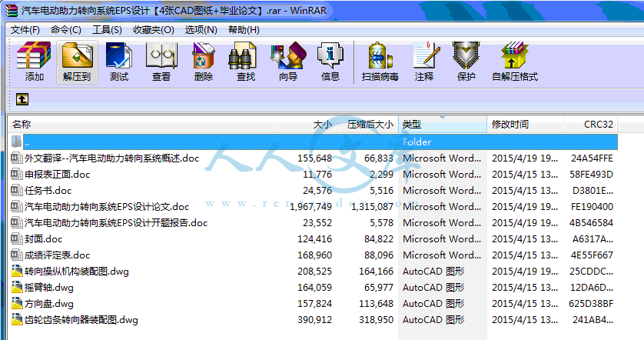Click the packed size value 318,950
Viewport: 644px width, 340px height.
click(376, 320)
